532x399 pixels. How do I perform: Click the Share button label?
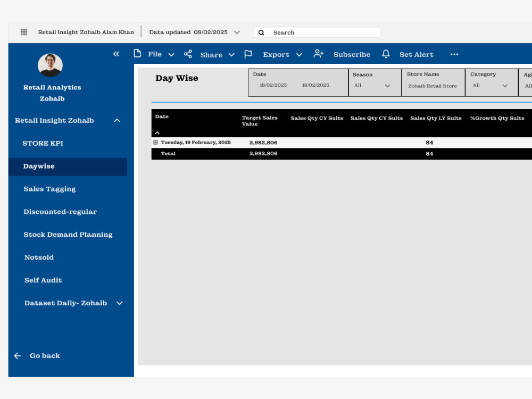(211, 55)
